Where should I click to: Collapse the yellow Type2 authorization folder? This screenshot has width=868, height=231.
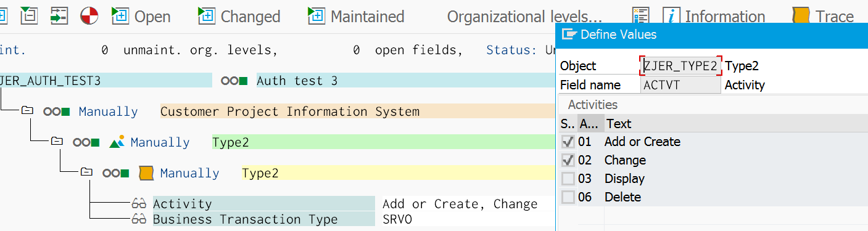(86, 172)
